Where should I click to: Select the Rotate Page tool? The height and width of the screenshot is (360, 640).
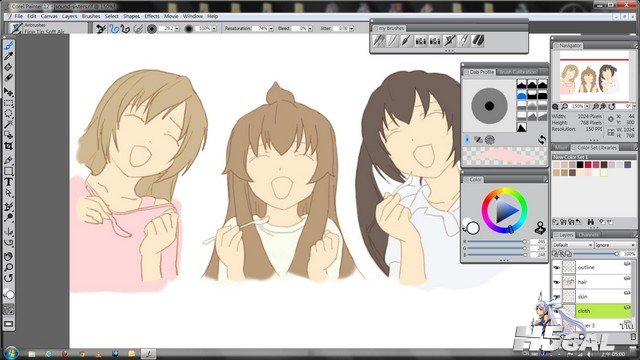[x=9, y=278]
